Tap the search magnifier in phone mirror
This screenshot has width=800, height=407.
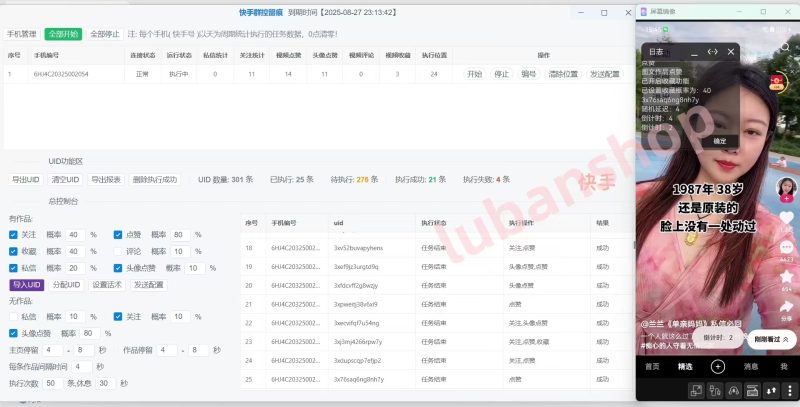click(x=785, y=47)
